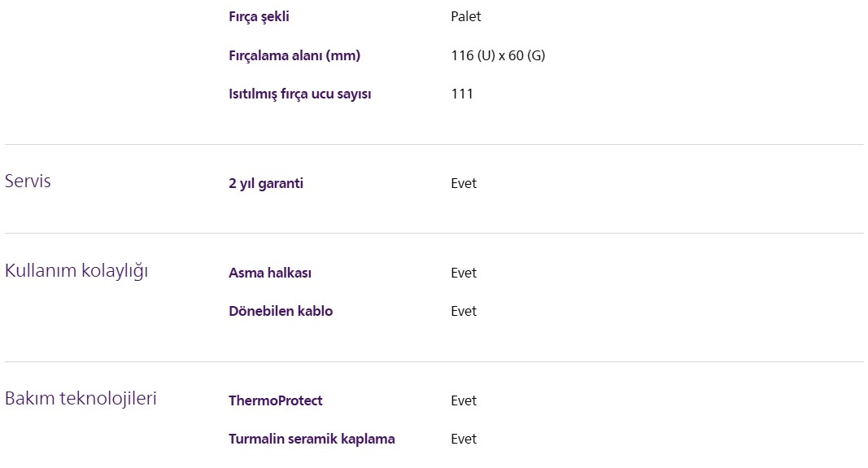
Task: Select 'Evet' value beside Turmalin seramik kaplama
Action: click(x=464, y=439)
